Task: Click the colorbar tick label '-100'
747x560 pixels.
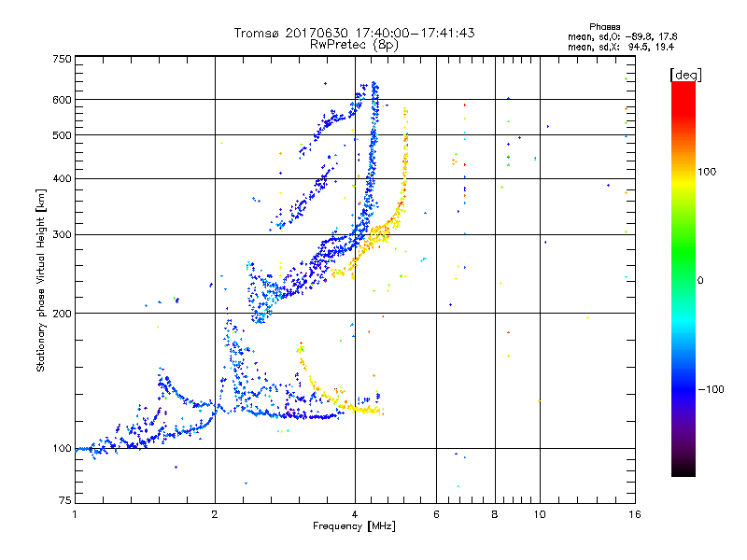Action: pos(711,389)
